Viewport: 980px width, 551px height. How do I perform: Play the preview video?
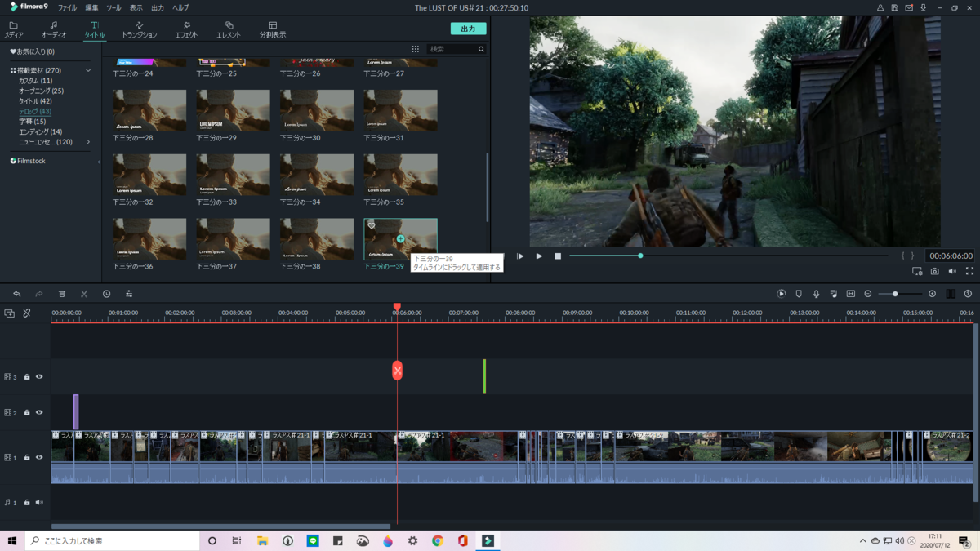click(539, 256)
